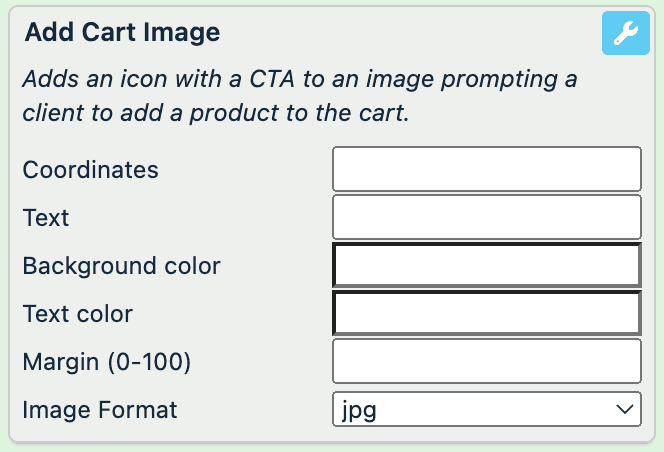The width and height of the screenshot is (664, 452).
Task: Click the Margin (0-100) label
Action: tap(107, 362)
